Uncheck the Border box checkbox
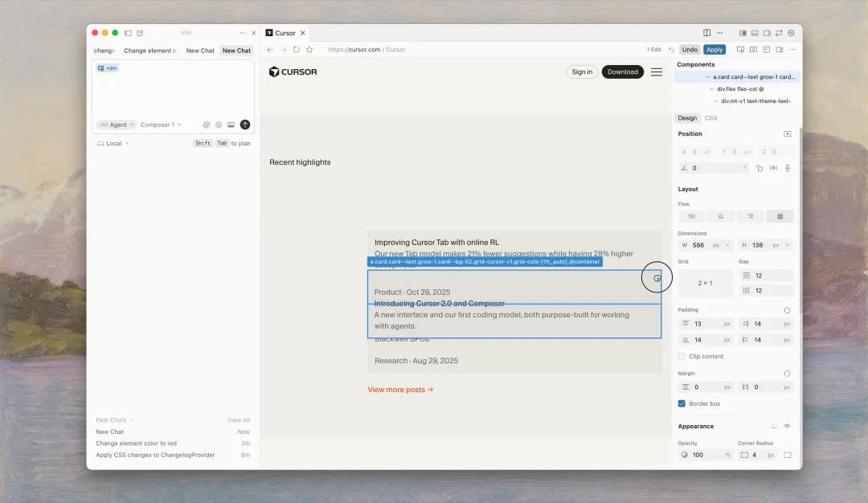This screenshot has width=868, height=503. point(682,403)
